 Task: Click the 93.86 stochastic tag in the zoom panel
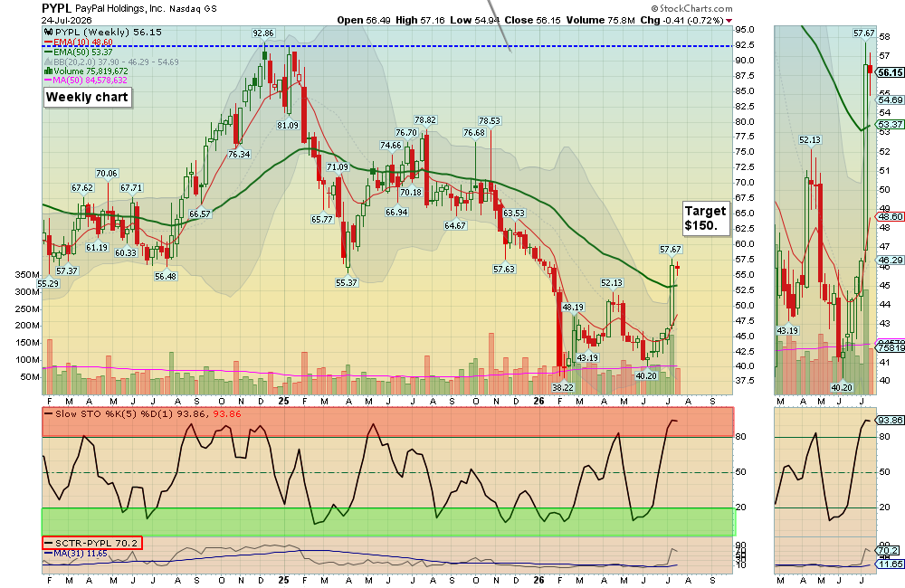[x=890, y=420]
